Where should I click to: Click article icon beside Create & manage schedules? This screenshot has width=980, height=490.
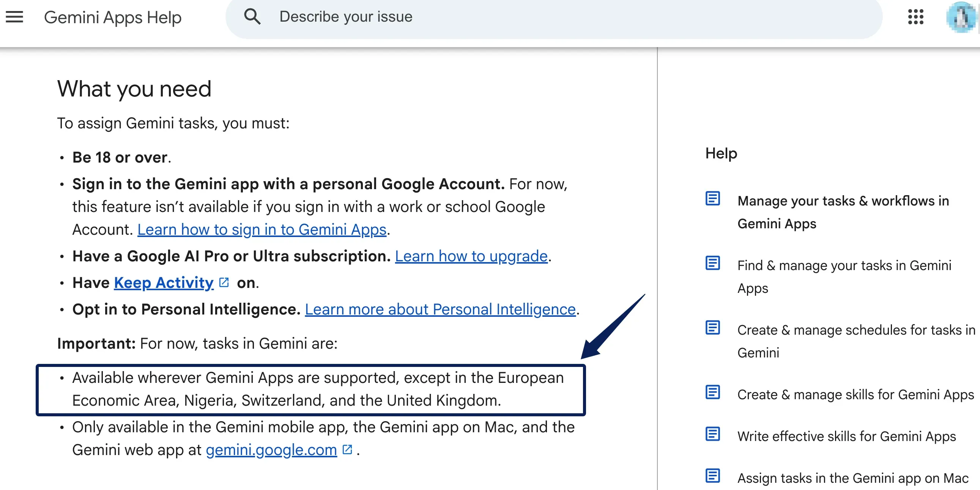point(712,327)
